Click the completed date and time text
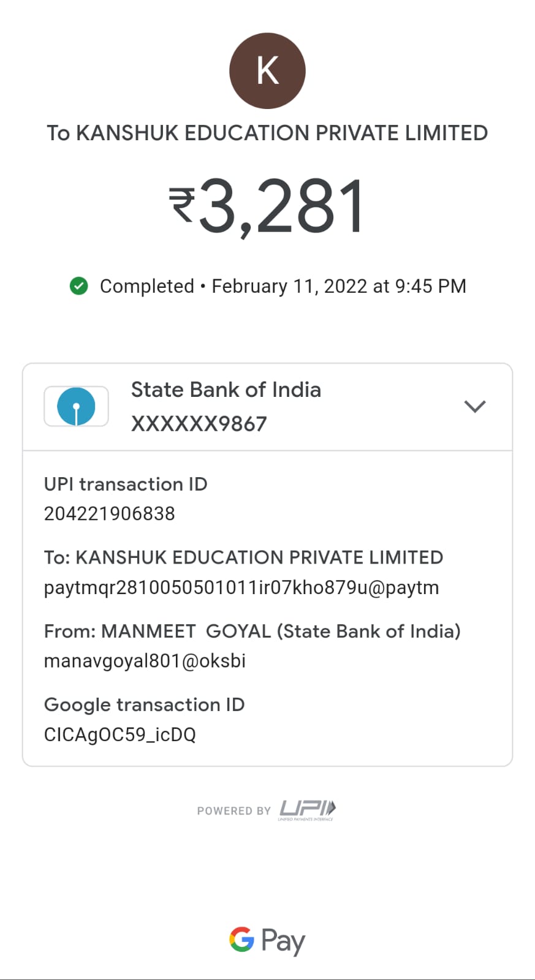Screen dimensions: 535x980 tap(339, 286)
